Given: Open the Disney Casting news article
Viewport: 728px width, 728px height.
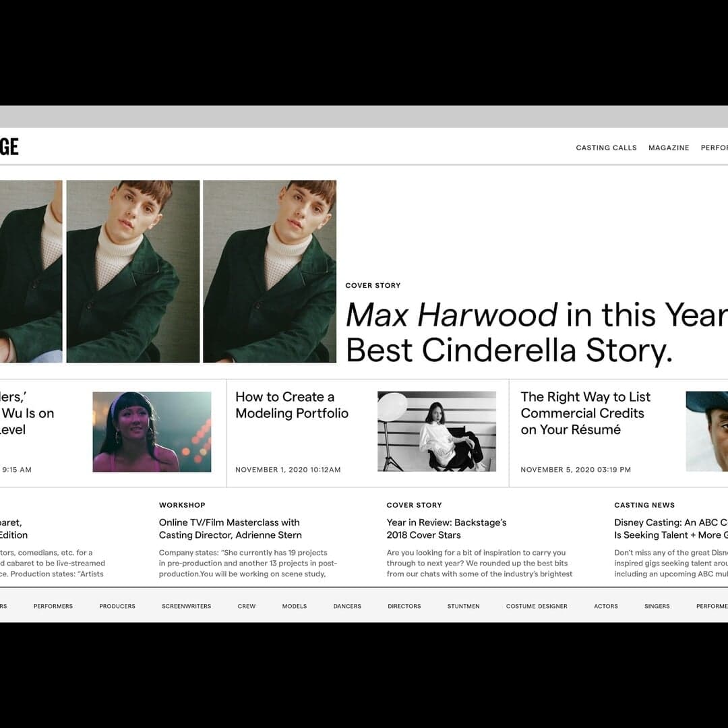Looking at the screenshot, I should click(x=671, y=528).
